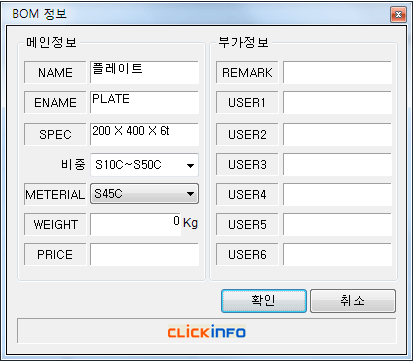This screenshot has width=413, height=361.
Task: Click the USER4 text box
Action: [x=337, y=194]
